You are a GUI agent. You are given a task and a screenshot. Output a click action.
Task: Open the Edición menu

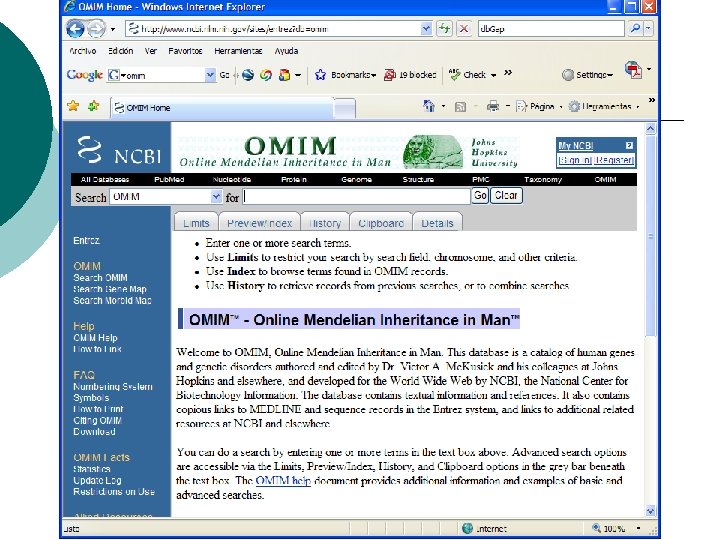tap(121, 51)
